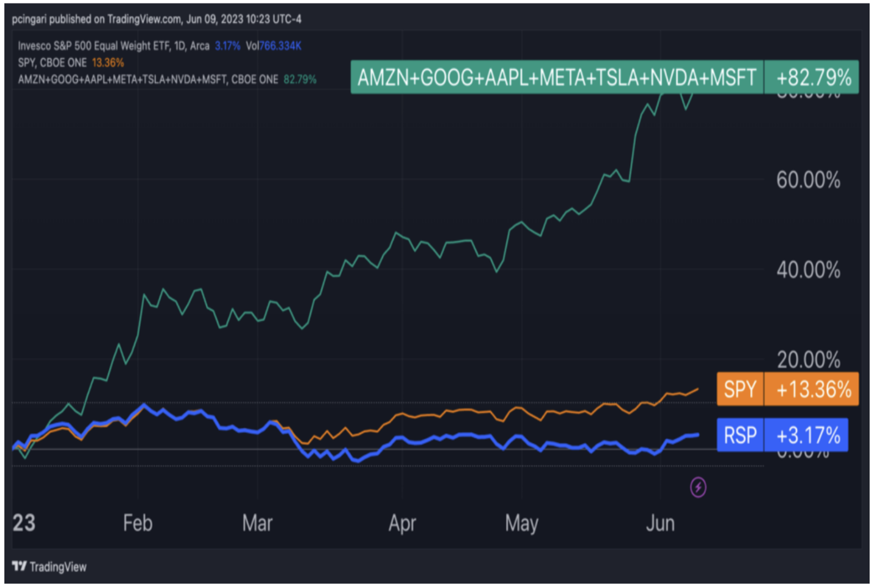This screenshot has width=874, height=588.
Task: Click the Apr label on the time axis
Action: (402, 523)
